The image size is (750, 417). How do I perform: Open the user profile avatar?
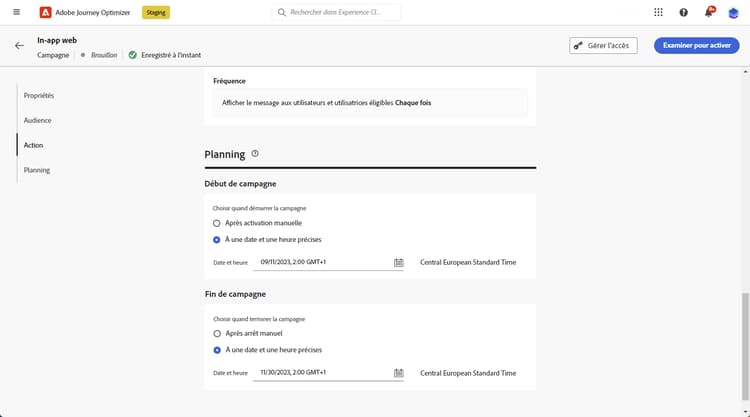pos(734,12)
